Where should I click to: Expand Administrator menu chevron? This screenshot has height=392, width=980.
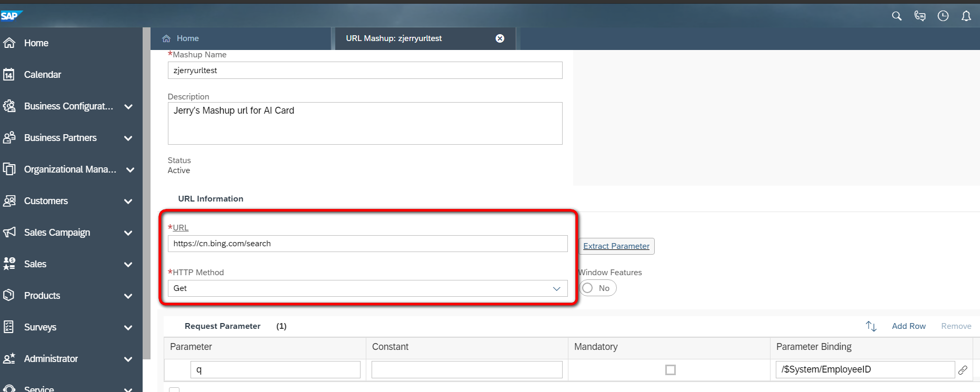pyautogui.click(x=128, y=359)
